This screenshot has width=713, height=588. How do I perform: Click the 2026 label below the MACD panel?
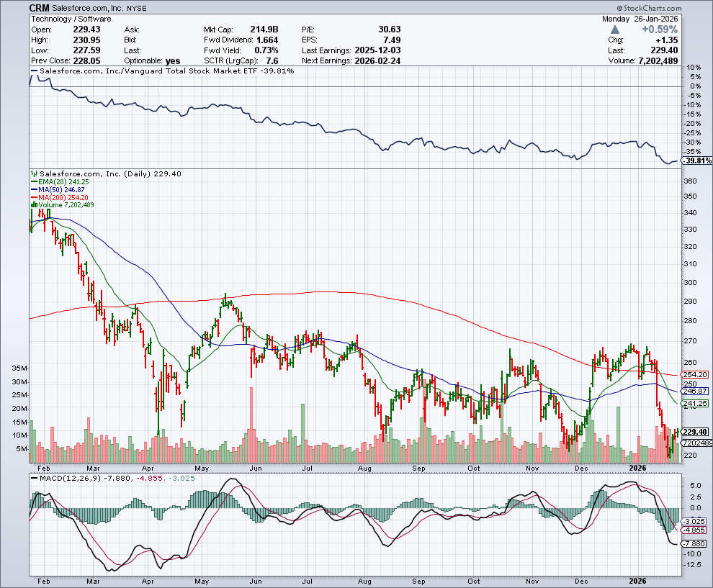click(x=637, y=581)
